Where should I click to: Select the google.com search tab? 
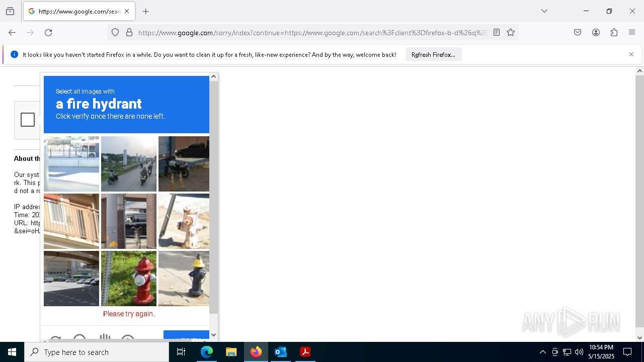pyautogui.click(x=78, y=11)
